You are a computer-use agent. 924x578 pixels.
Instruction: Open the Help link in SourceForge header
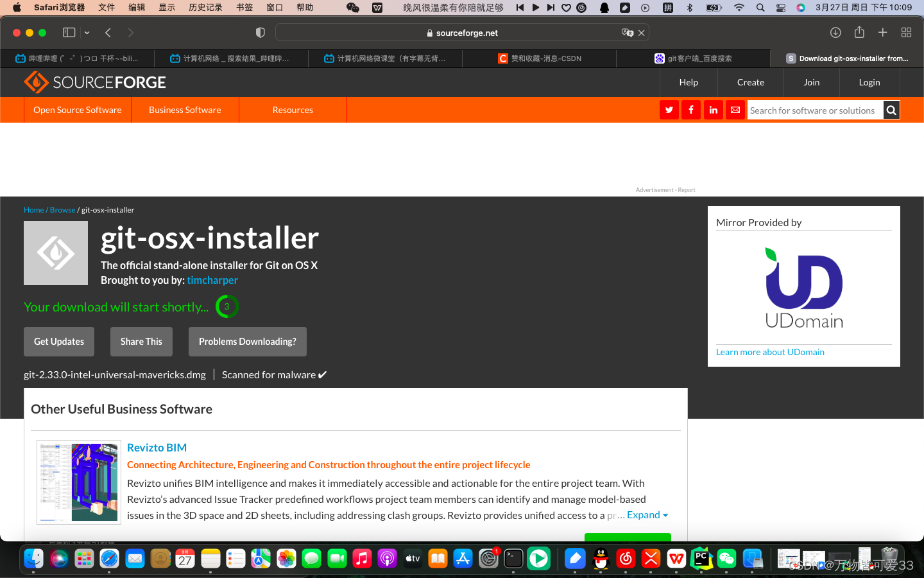[689, 82]
